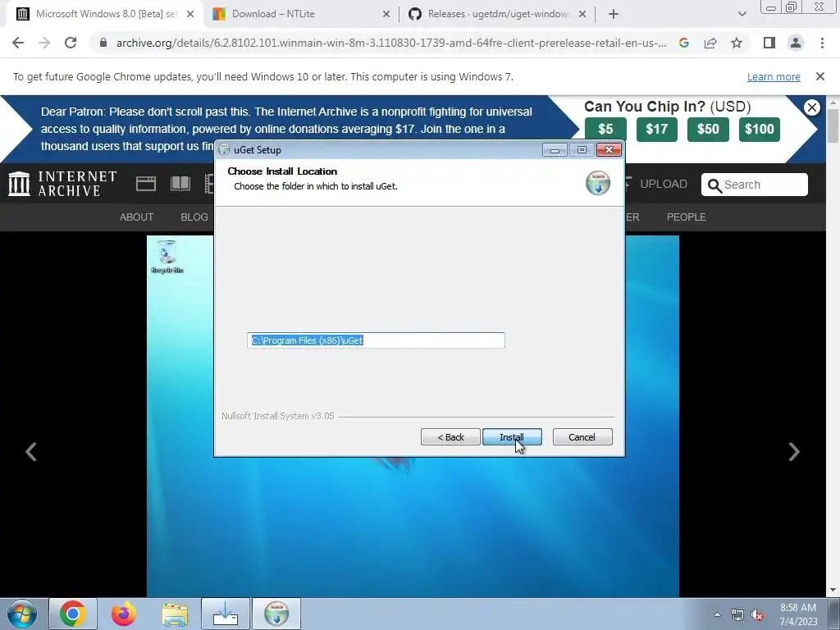Go forward in Chrome history
The image size is (840, 630).
click(44, 43)
